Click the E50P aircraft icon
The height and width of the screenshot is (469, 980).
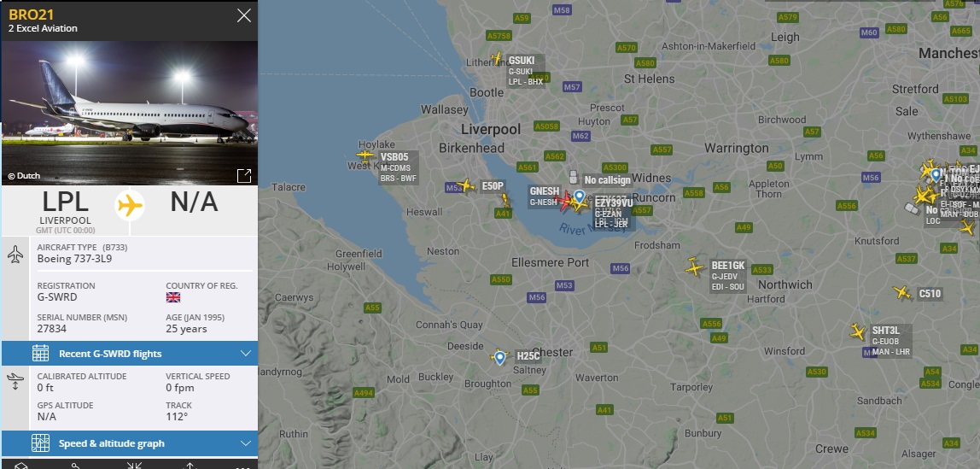pyautogui.click(x=465, y=185)
